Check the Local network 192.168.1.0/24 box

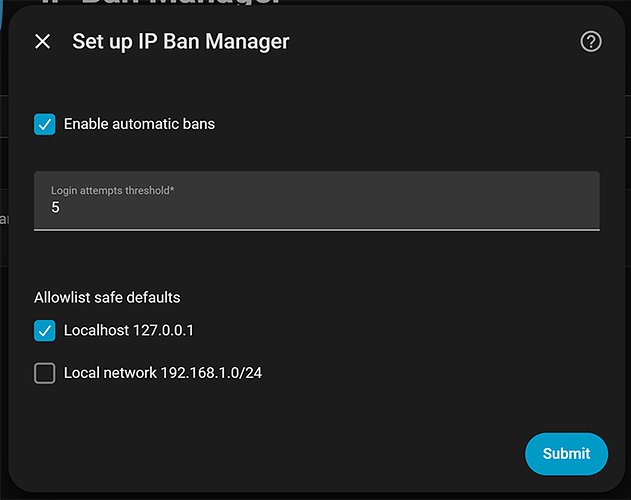coord(45,373)
